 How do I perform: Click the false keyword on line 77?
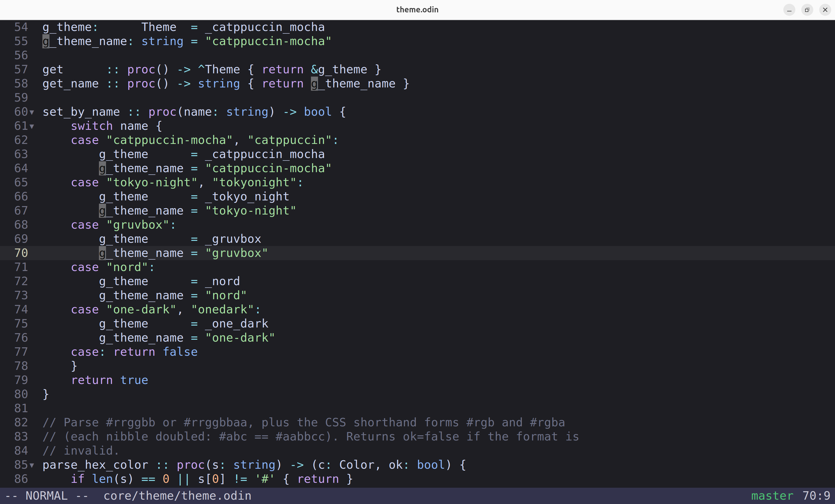[x=180, y=352]
